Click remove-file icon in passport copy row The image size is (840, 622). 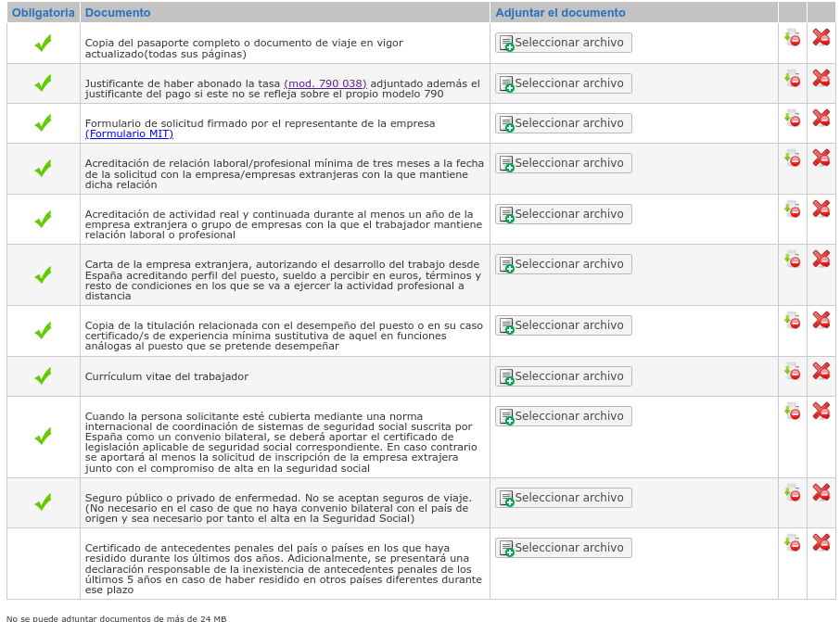(x=793, y=37)
